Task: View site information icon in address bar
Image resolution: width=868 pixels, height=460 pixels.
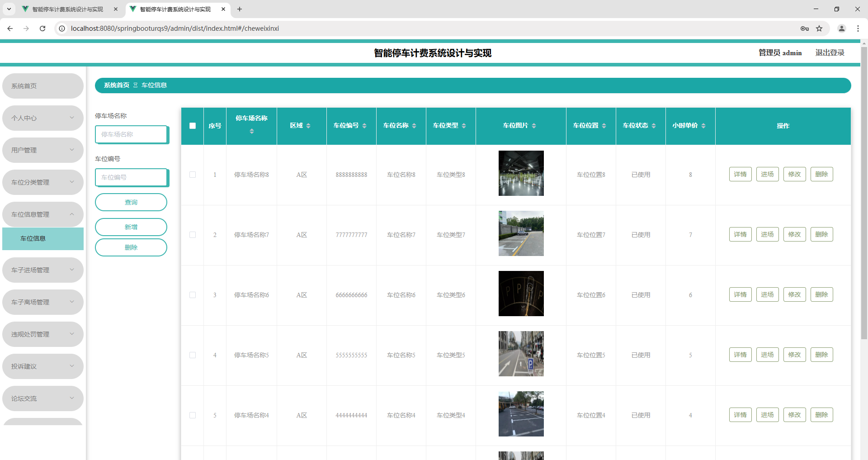Action: pyautogui.click(x=62, y=28)
